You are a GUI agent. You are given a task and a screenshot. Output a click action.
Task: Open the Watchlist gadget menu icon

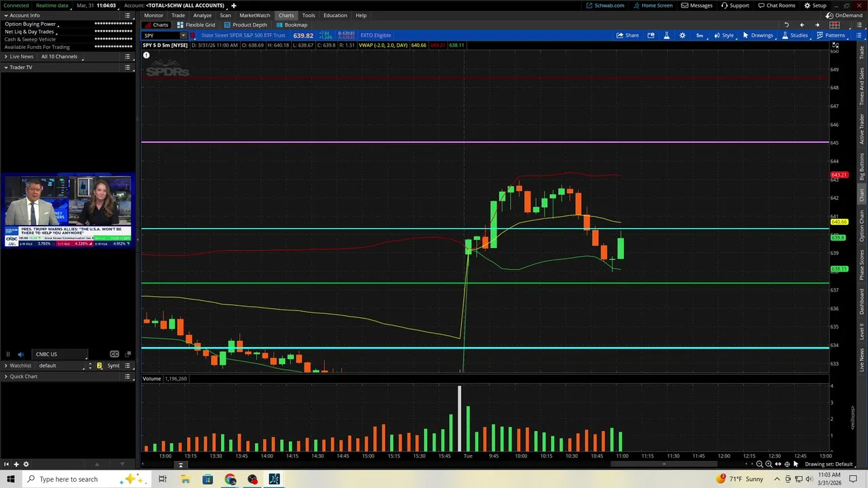coord(127,365)
